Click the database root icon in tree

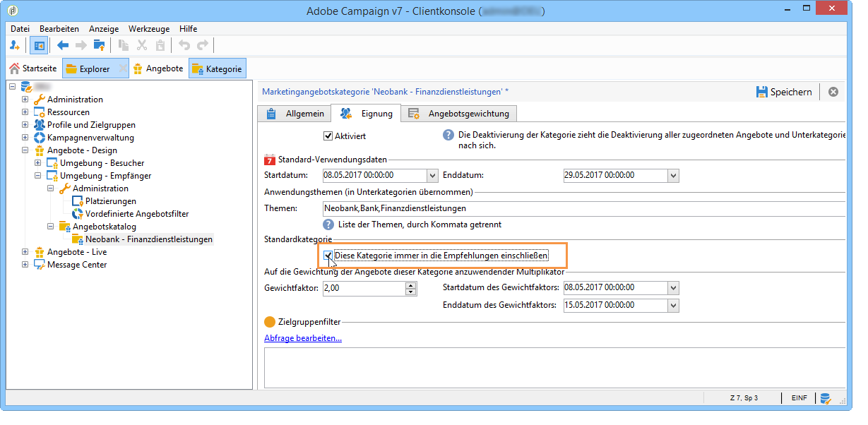point(26,86)
